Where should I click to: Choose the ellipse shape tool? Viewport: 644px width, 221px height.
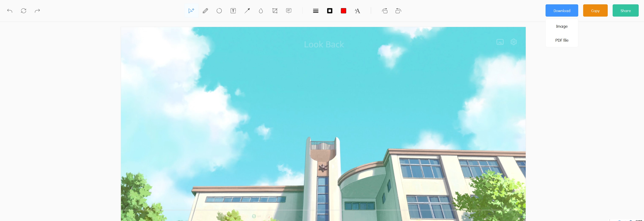[x=219, y=11]
